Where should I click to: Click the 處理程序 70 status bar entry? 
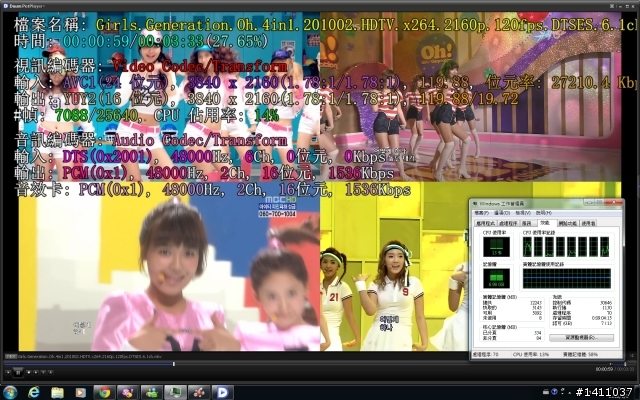click(486, 355)
